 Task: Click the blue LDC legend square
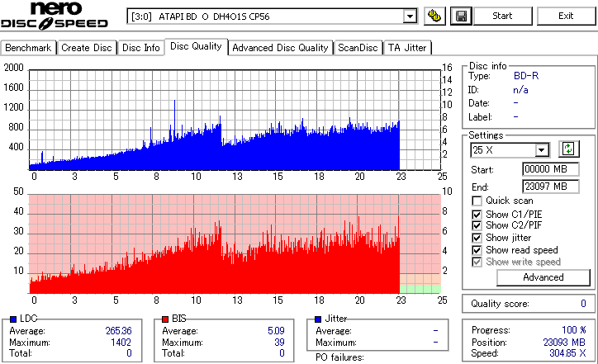pyautogui.click(x=13, y=319)
